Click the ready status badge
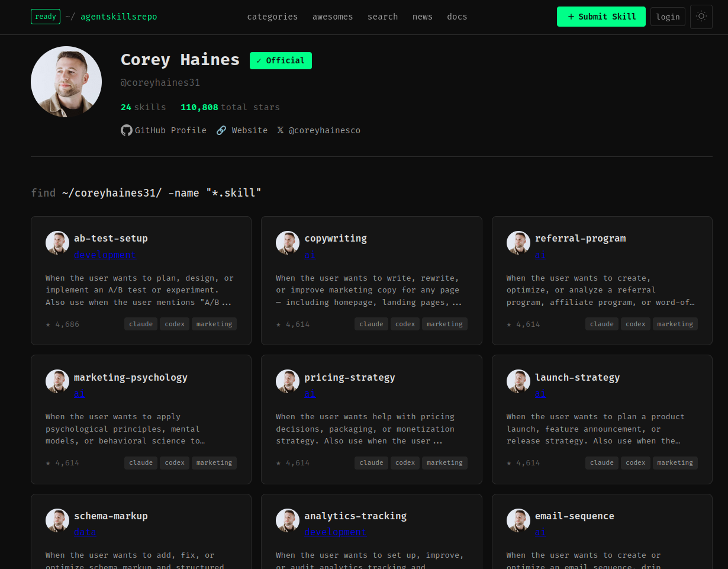 [46, 17]
